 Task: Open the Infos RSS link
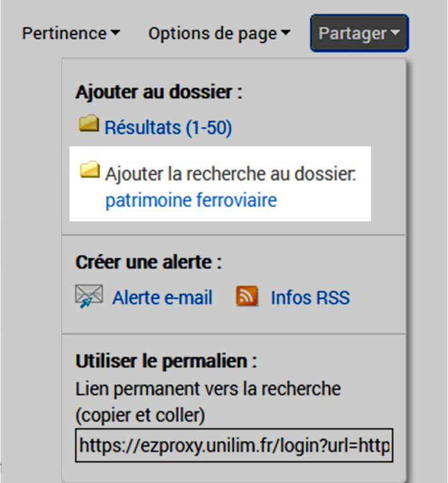pyautogui.click(x=310, y=298)
